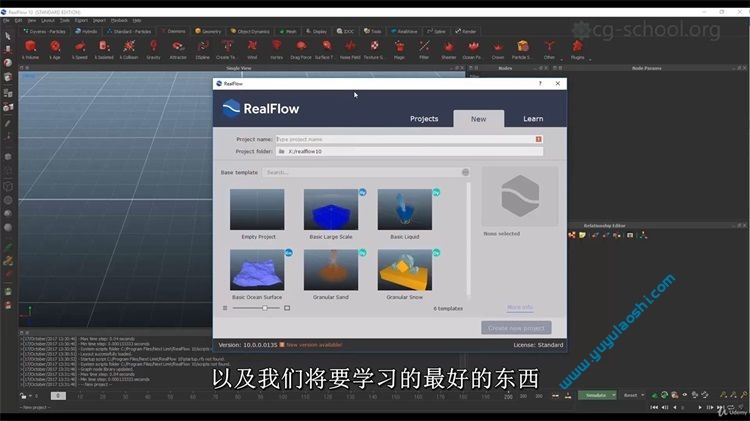750x421 pixels.
Task: Add a Vortex daemon
Action: (x=276, y=49)
